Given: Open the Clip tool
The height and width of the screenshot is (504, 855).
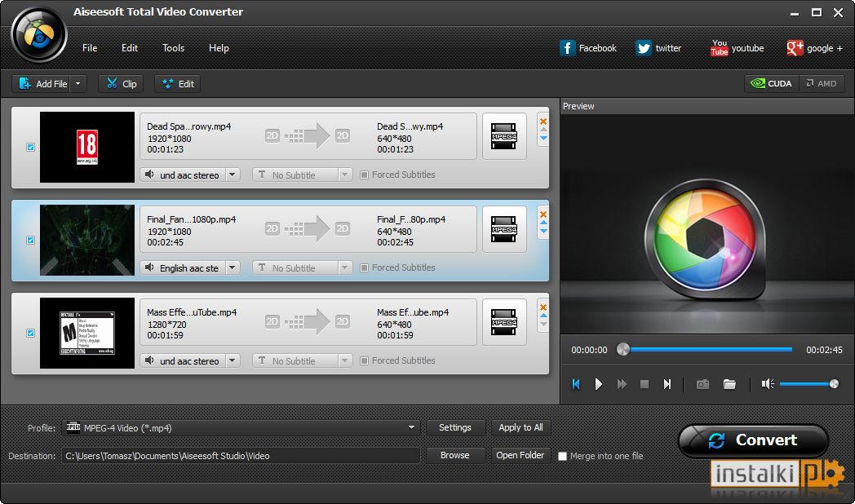Looking at the screenshot, I should [x=121, y=83].
